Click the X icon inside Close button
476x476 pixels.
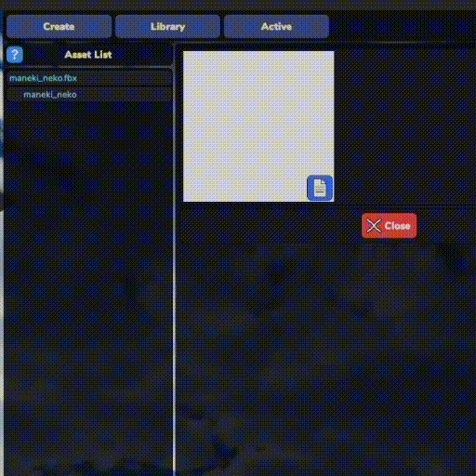(374, 226)
